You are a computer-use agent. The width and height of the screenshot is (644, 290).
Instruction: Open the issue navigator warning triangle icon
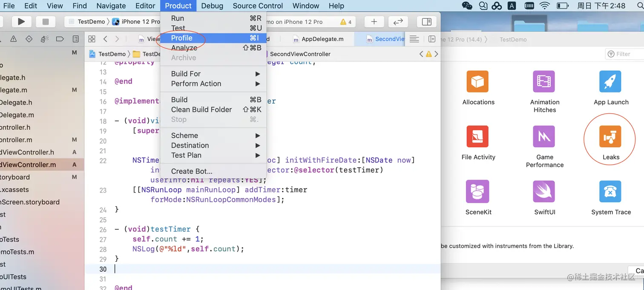point(14,39)
